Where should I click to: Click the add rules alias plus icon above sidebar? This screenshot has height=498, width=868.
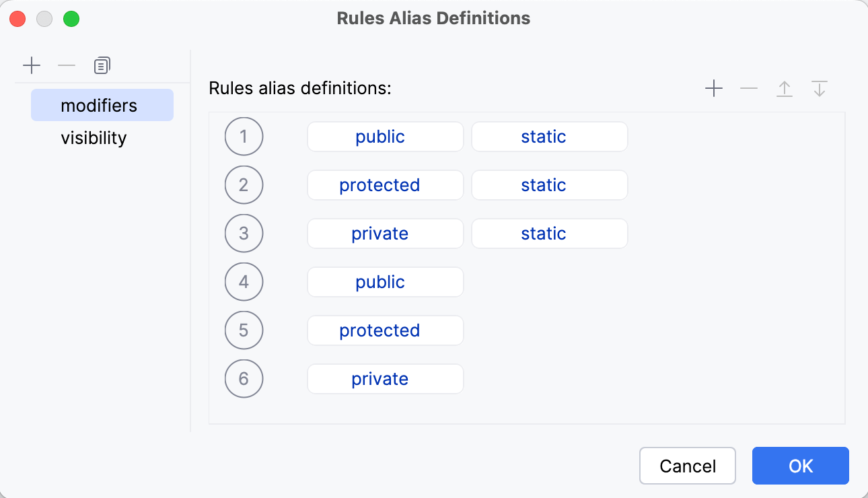point(32,65)
